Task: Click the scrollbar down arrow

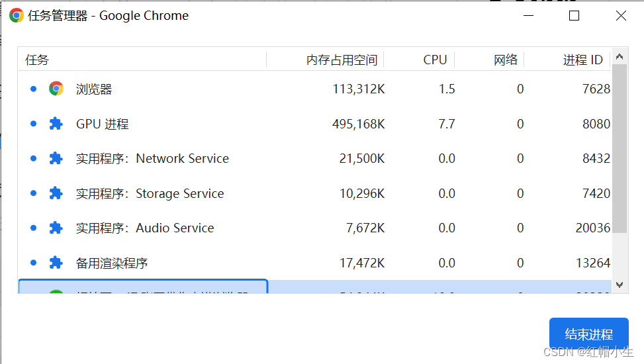Action: click(x=620, y=285)
